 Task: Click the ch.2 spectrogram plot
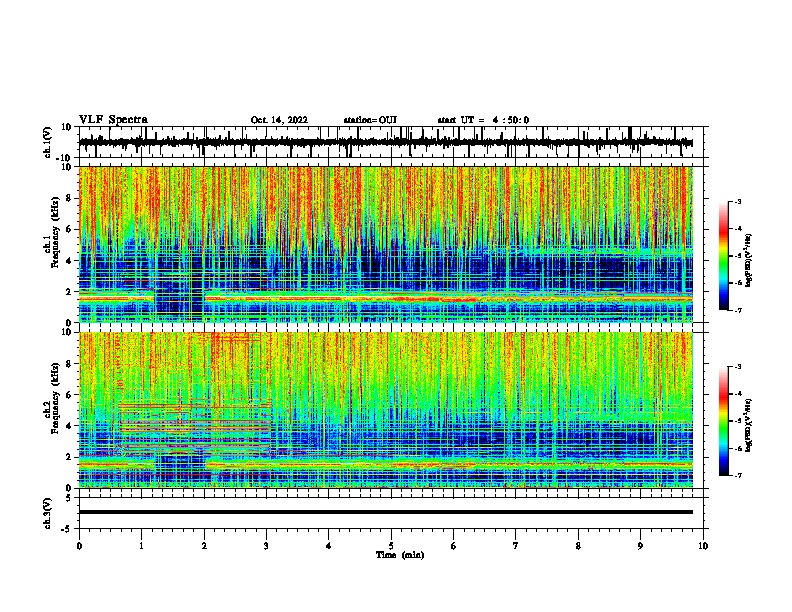[386, 410]
